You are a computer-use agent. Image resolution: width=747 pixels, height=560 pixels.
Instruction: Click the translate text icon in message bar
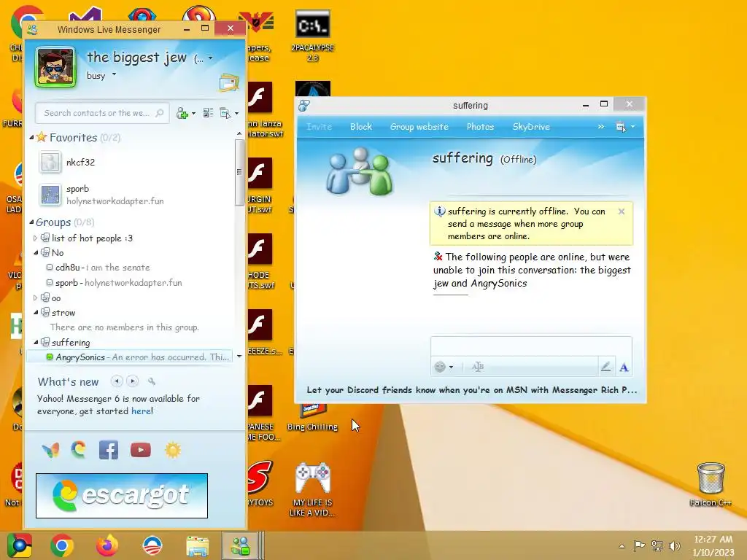(478, 367)
